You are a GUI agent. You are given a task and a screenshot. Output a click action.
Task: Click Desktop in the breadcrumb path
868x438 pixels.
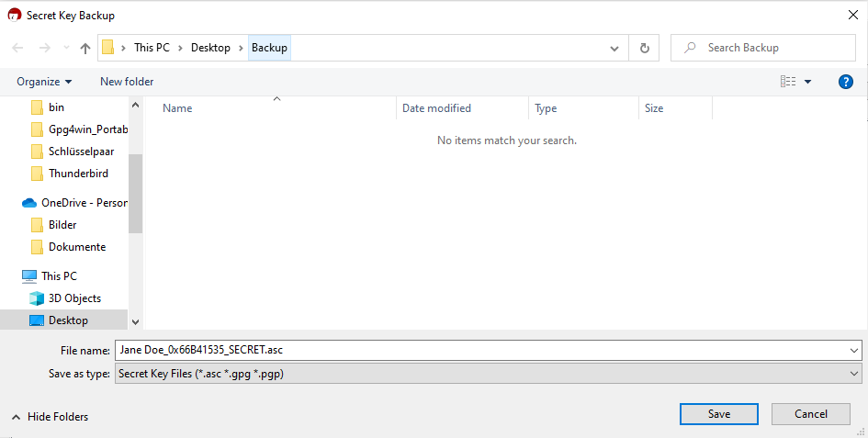(210, 48)
